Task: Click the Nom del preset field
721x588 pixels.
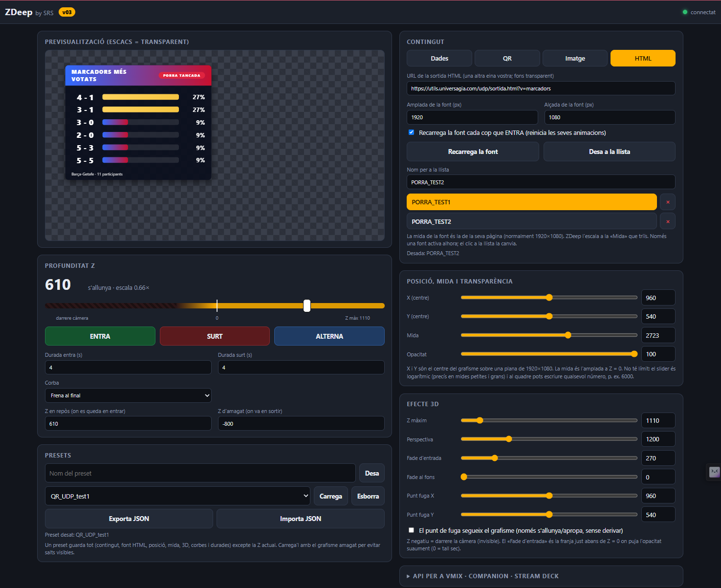Action: coord(200,473)
